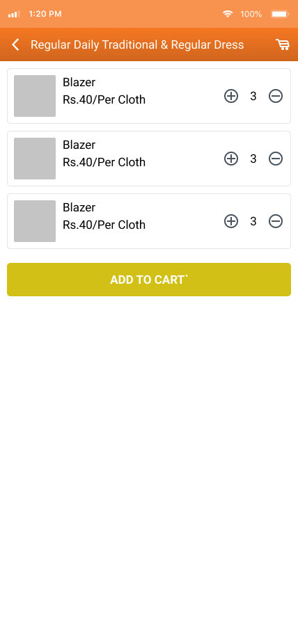Tap plus icon on second Blazer
The height and width of the screenshot is (644, 298).
(x=231, y=159)
